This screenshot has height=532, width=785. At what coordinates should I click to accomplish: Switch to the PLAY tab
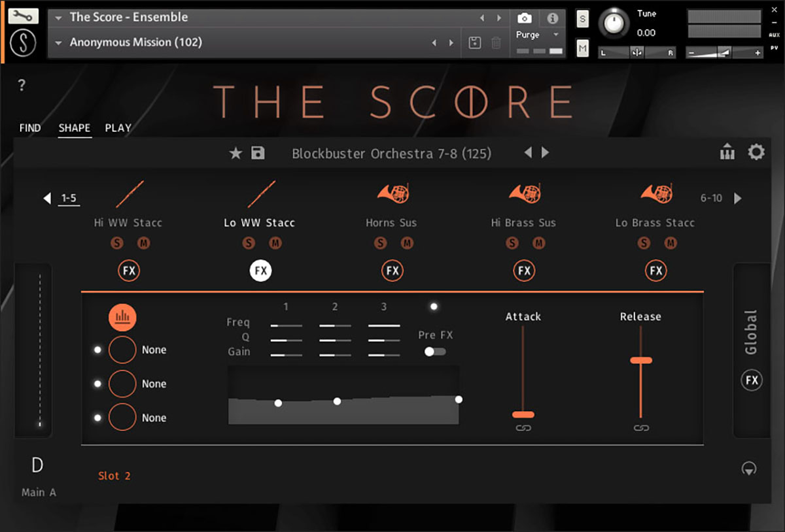(x=118, y=128)
